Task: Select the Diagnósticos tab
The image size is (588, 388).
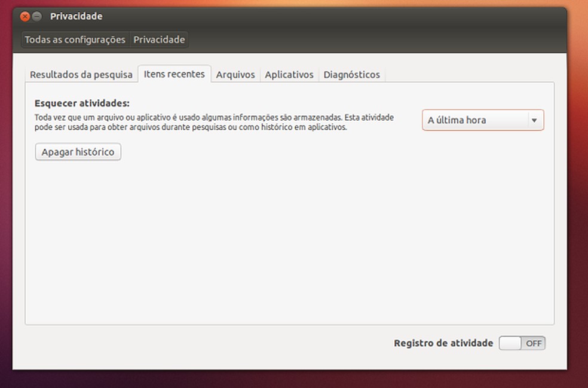Action: [352, 74]
